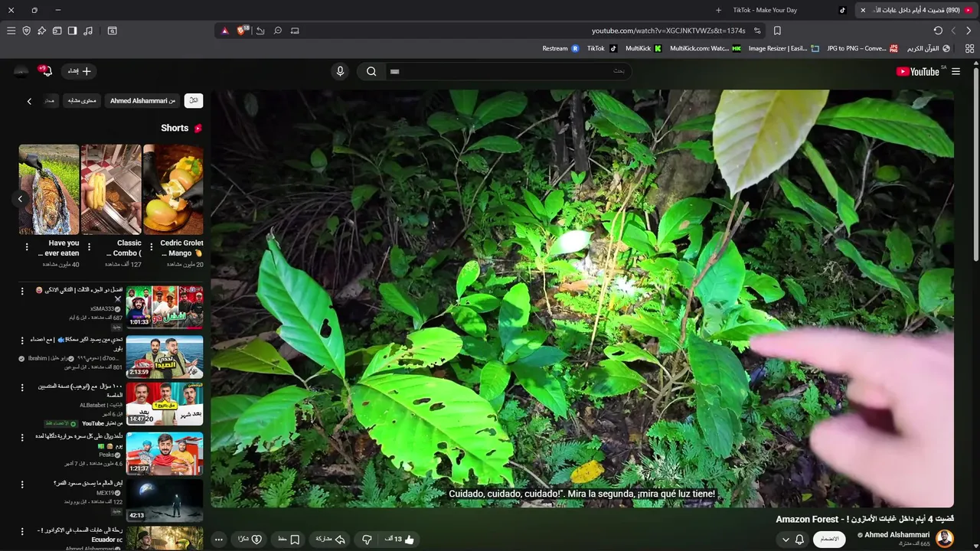This screenshot has width=980, height=551.
Task: Click the Create (إنشاء) button
Action: [x=79, y=71]
